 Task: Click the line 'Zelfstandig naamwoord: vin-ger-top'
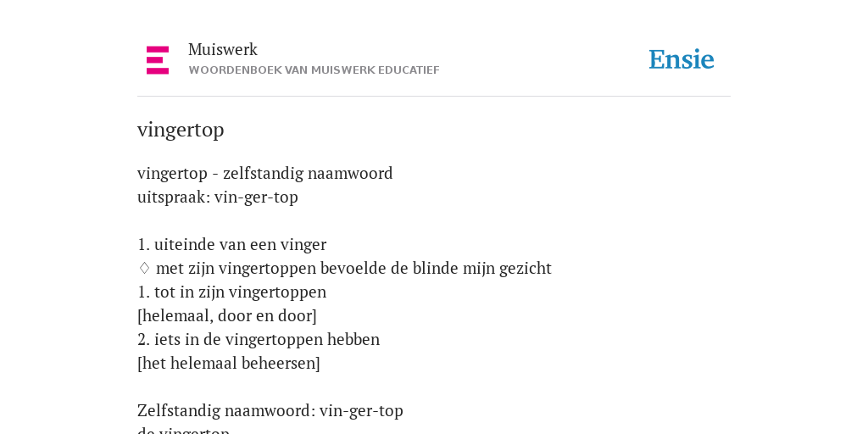[270, 411]
